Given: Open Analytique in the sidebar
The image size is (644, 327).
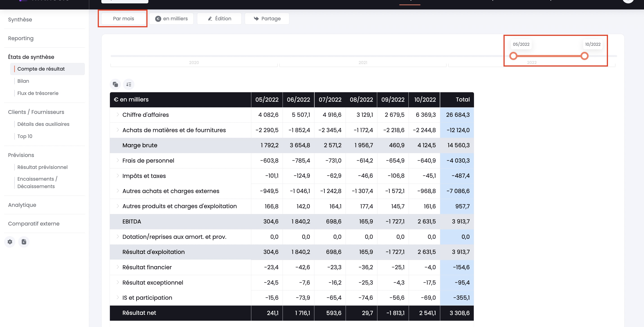Looking at the screenshot, I should [x=22, y=205].
